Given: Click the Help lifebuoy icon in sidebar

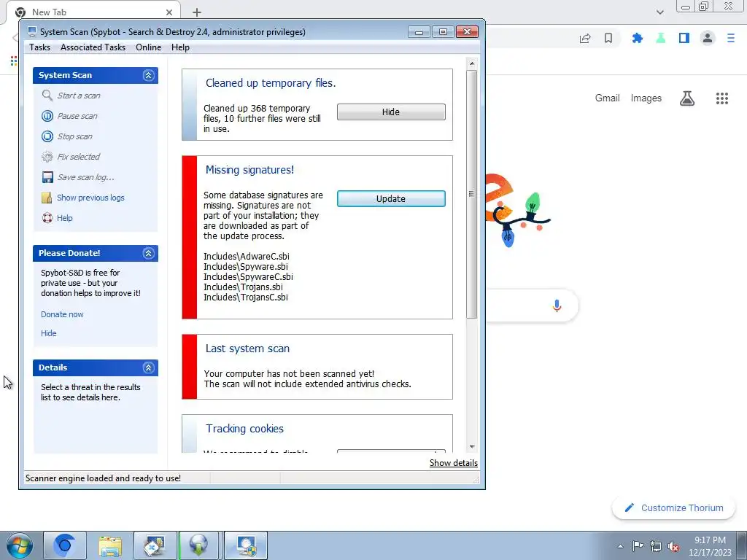Looking at the screenshot, I should 47,218.
